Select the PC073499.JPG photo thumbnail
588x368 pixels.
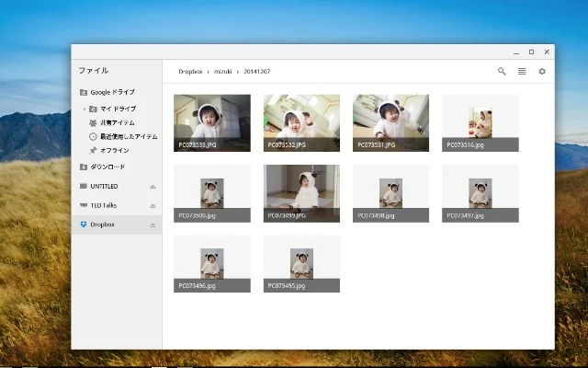(301, 193)
